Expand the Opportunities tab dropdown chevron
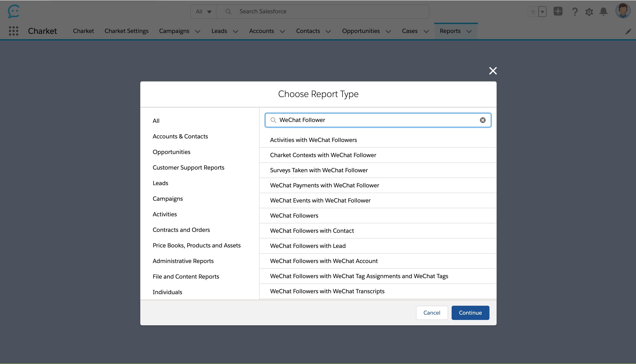The height and width of the screenshot is (364, 636). click(x=388, y=32)
